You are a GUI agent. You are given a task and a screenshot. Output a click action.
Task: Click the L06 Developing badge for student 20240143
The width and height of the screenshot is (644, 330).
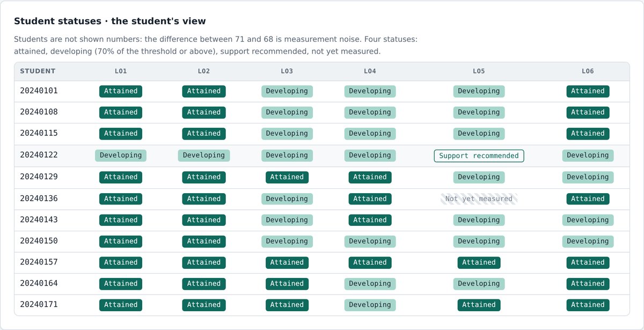(x=588, y=220)
